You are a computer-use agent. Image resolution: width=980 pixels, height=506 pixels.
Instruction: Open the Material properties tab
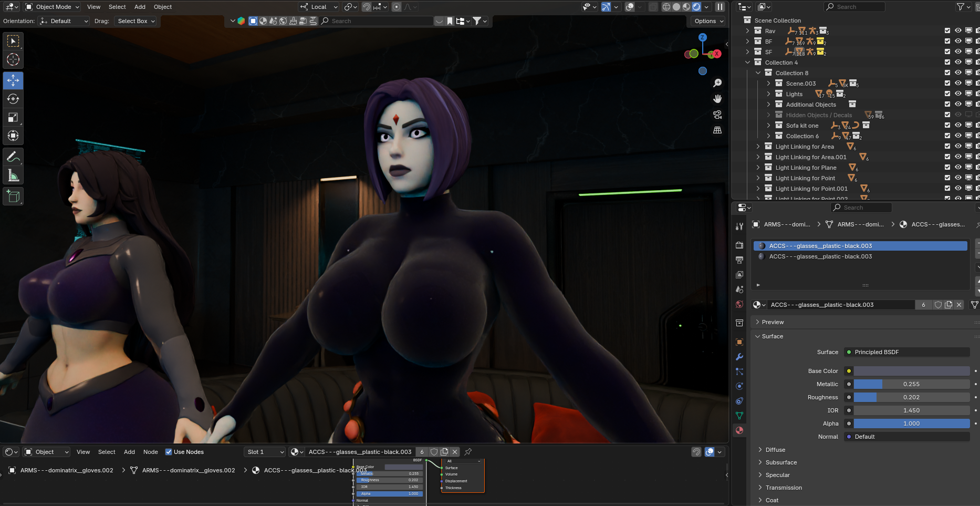tap(739, 430)
